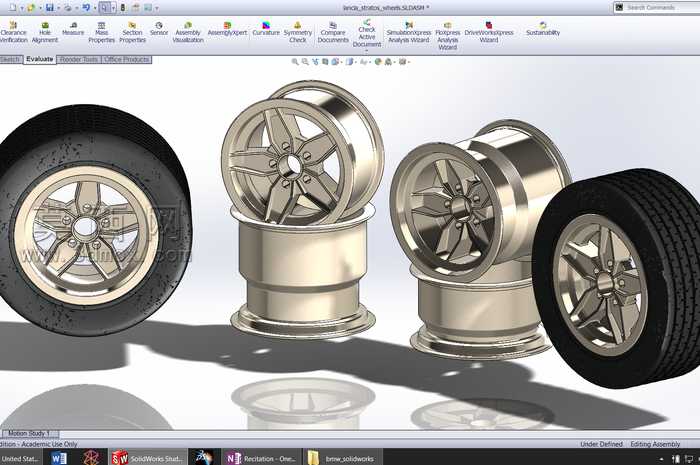Screen dimensions: 700x465
Task: Click the File Properties icon in quick toolbar
Action: coord(135,8)
